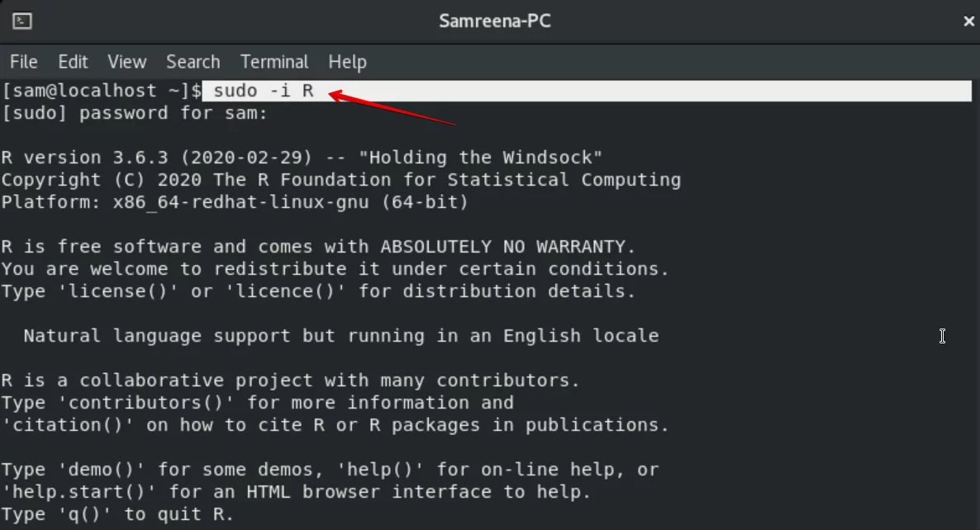980x530 pixels.
Task: Click the [sam@localhost ~]$ prompt text
Action: point(102,91)
